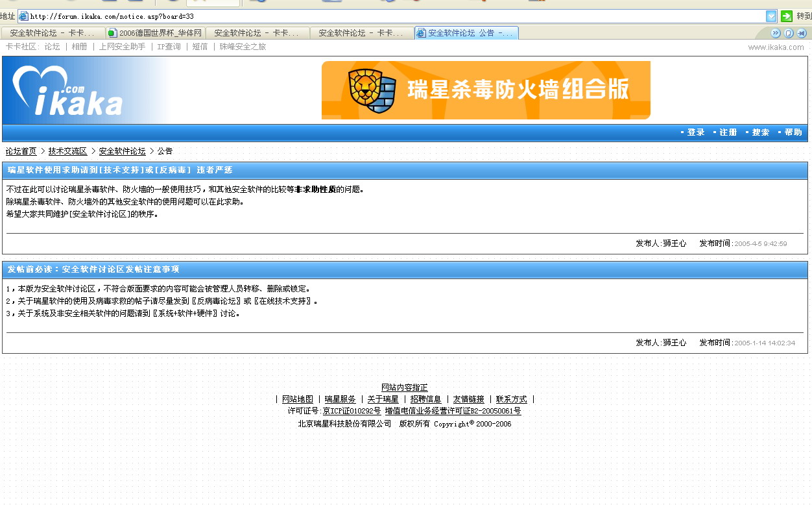Viewport: 812px width, 505px height.
Task: Click the ikaka.com heart logo
Action: point(68,91)
